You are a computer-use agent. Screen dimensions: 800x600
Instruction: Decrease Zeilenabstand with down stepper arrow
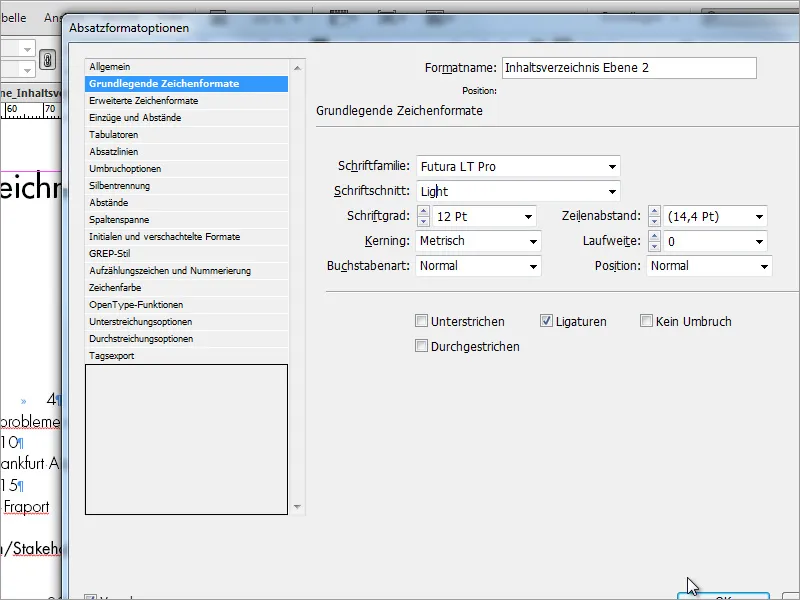[x=654, y=221]
